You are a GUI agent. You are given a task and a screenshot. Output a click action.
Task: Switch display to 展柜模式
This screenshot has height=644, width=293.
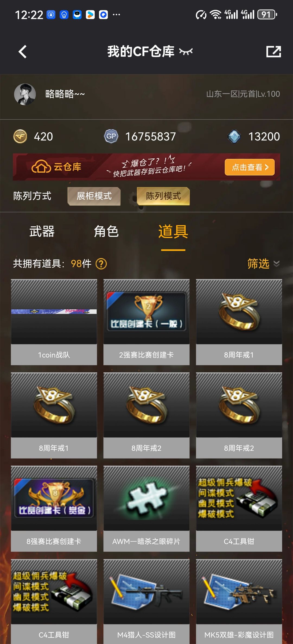coord(94,196)
